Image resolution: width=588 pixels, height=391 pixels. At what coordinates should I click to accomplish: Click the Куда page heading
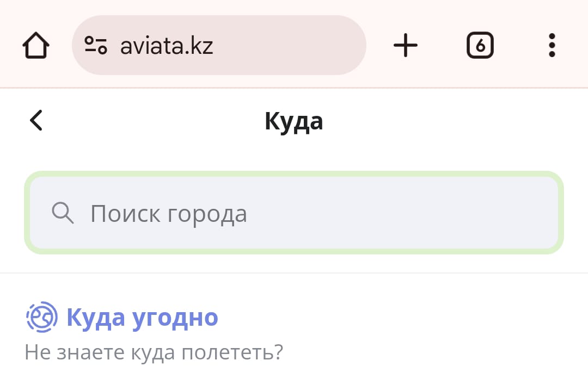coord(293,121)
